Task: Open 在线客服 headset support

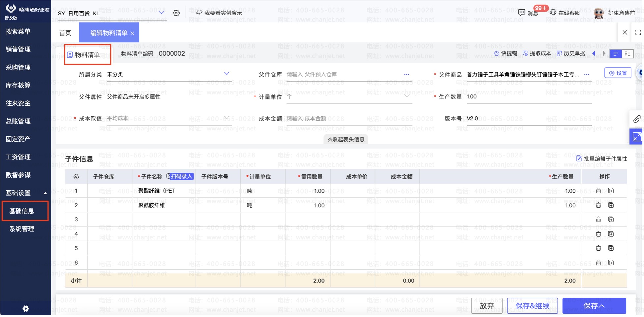Action: [565, 13]
